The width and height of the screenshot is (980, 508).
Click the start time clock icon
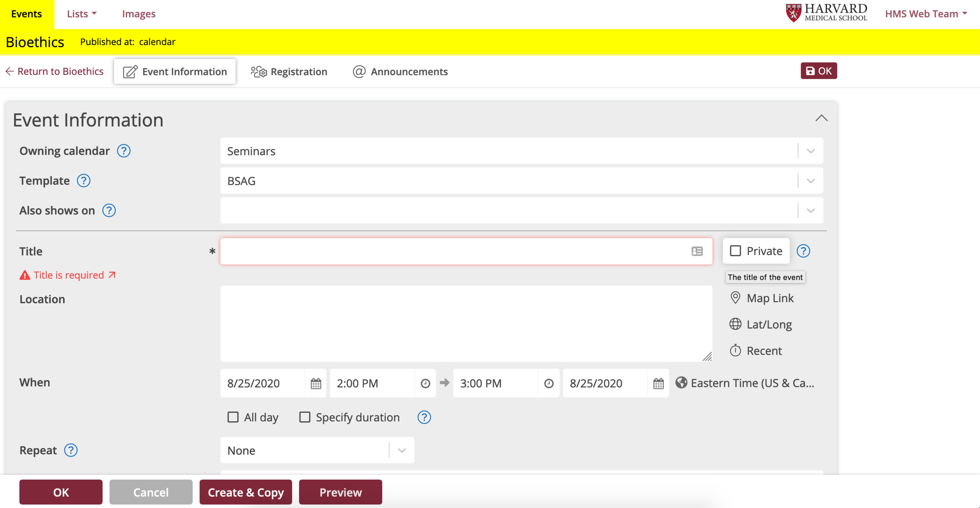tap(425, 383)
